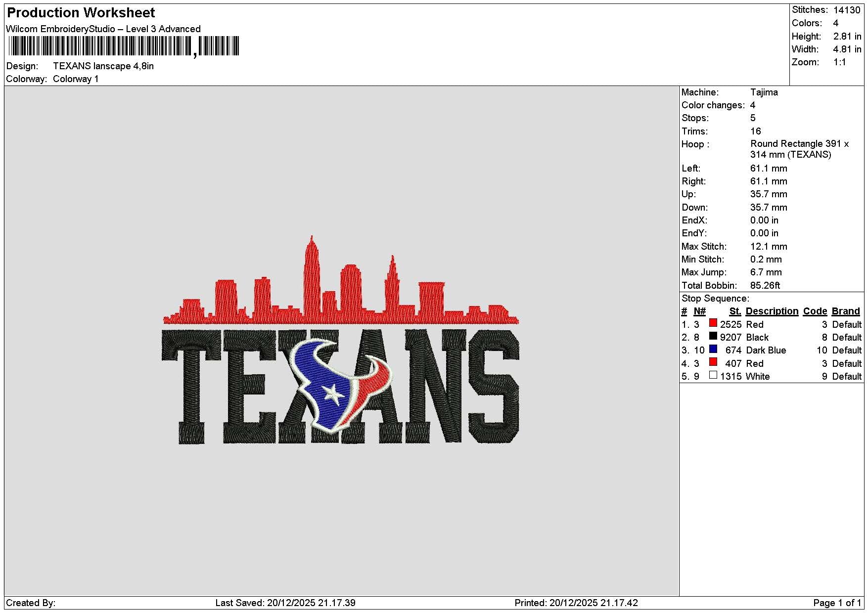This screenshot has height=613, width=868.
Task: Click the 'Description' column header
Action: pyautogui.click(x=772, y=311)
